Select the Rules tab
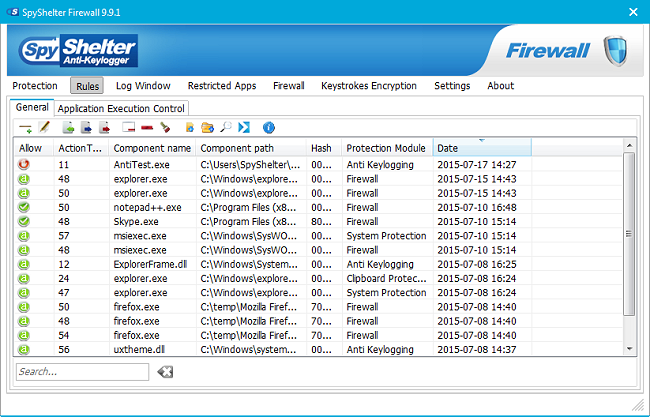 pyautogui.click(x=87, y=86)
